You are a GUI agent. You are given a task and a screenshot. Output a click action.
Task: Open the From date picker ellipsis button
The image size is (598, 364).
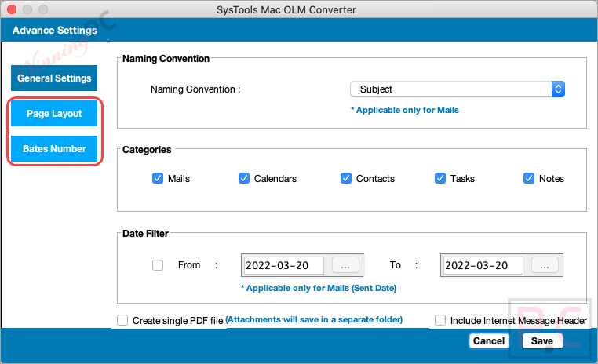point(345,265)
